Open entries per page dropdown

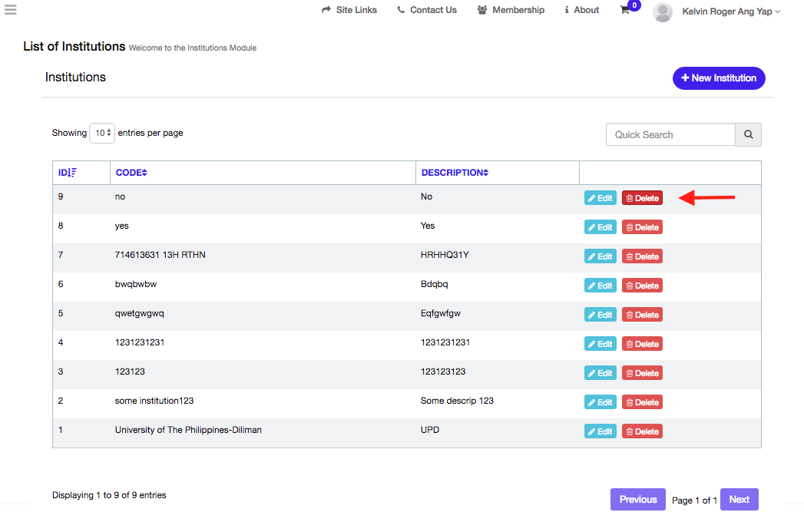tap(102, 133)
